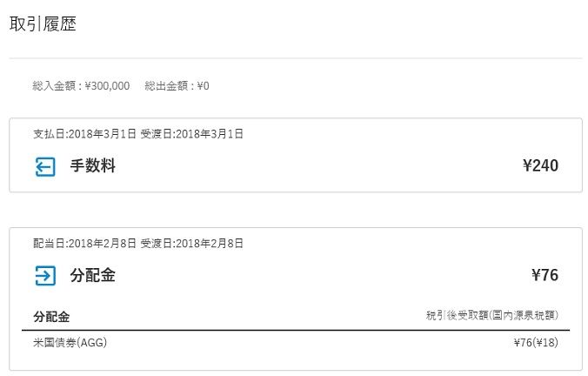Click the divider below the heading
This screenshot has width=588, height=376.
[x=296, y=58]
